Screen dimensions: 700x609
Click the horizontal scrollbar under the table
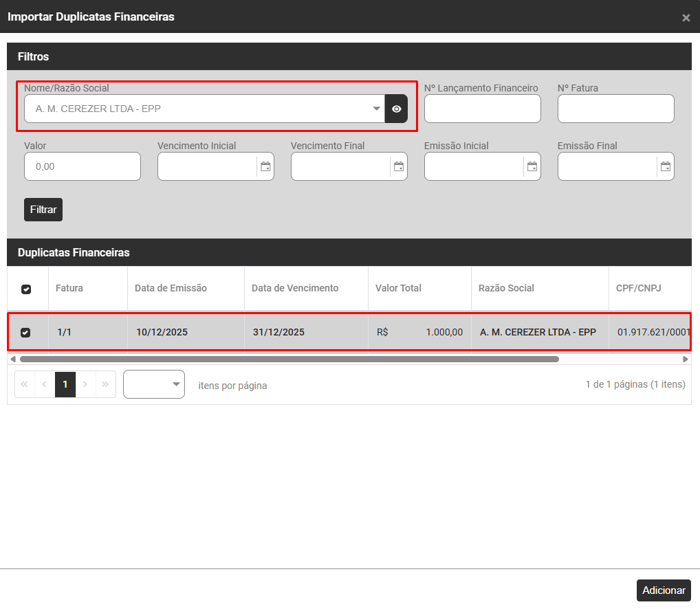[289, 359]
